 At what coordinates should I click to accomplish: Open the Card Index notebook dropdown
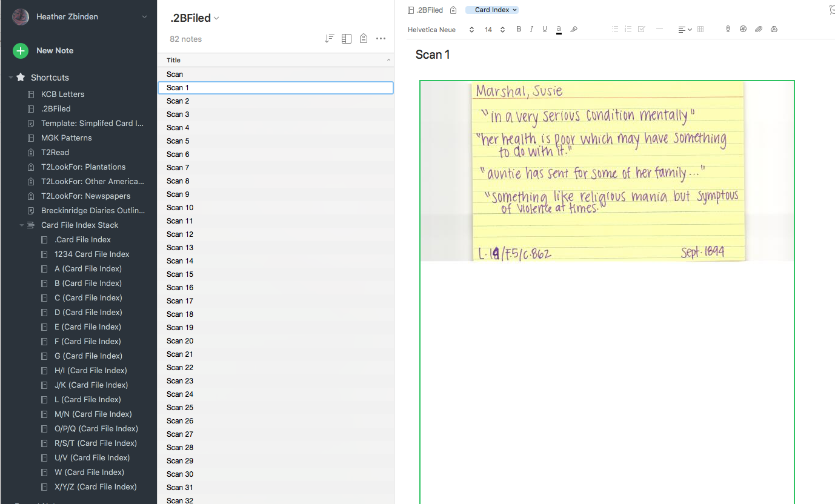(x=491, y=9)
